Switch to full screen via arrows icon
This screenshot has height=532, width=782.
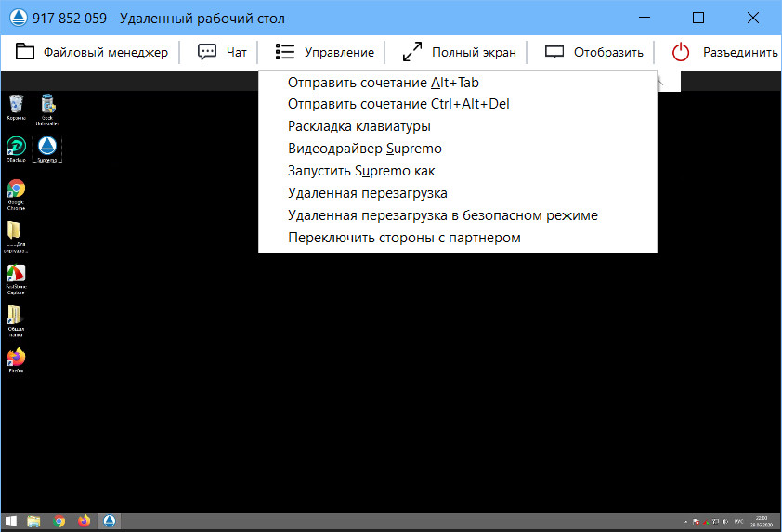(412, 52)
